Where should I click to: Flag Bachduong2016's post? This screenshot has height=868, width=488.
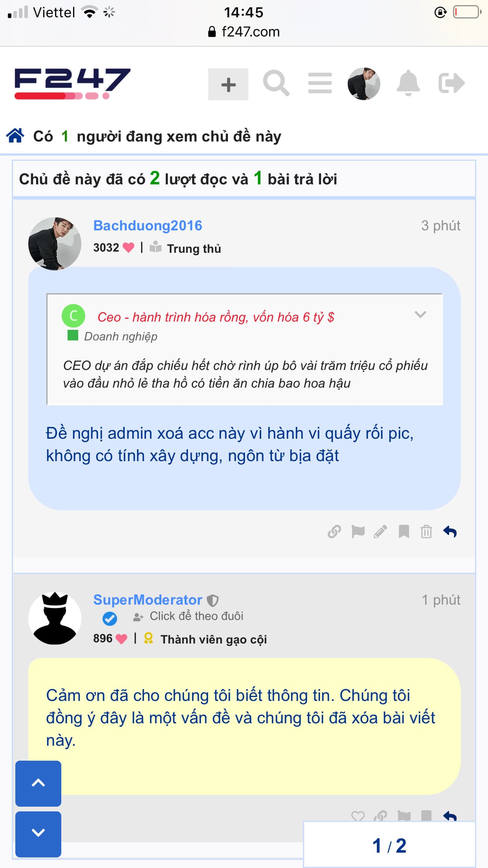358,531
